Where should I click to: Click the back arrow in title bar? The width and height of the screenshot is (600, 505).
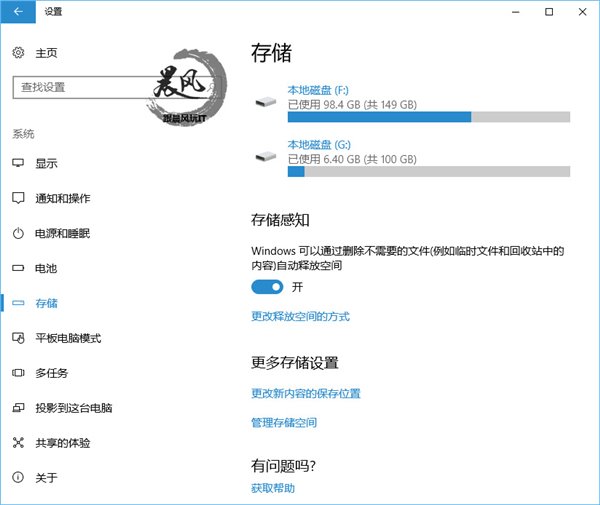[x=18, y=11]
